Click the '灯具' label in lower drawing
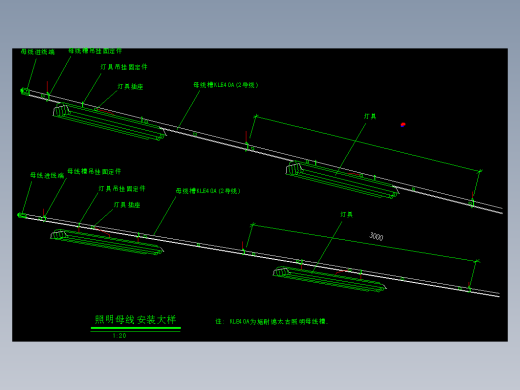 tap(346, 214)
